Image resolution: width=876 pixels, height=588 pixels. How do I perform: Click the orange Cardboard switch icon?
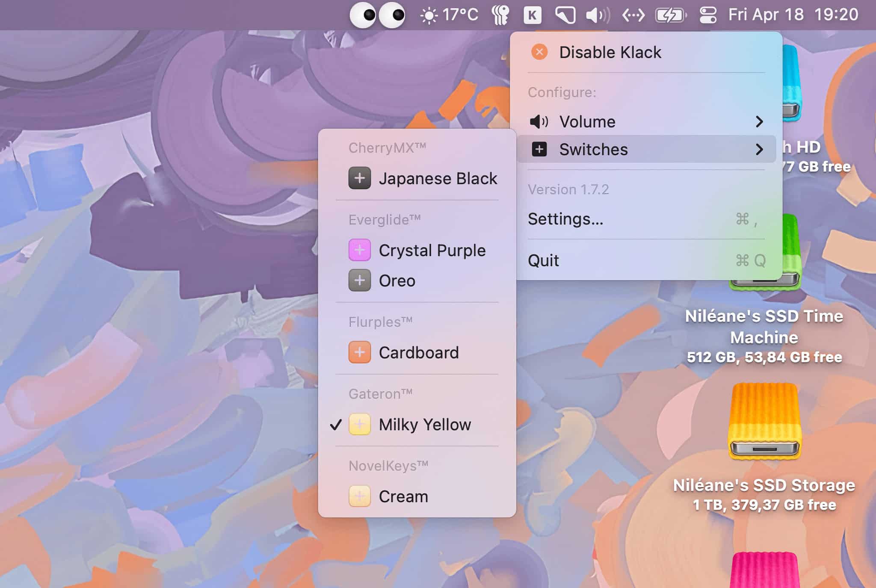359,352
